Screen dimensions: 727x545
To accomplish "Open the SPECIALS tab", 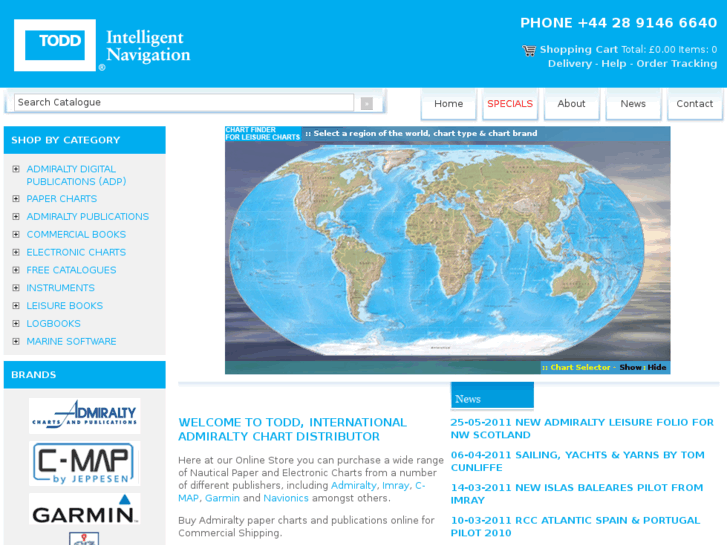I will point(510,104).
